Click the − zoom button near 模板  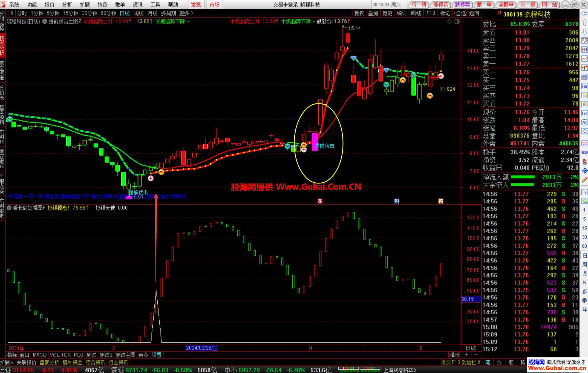coord(476,355)
